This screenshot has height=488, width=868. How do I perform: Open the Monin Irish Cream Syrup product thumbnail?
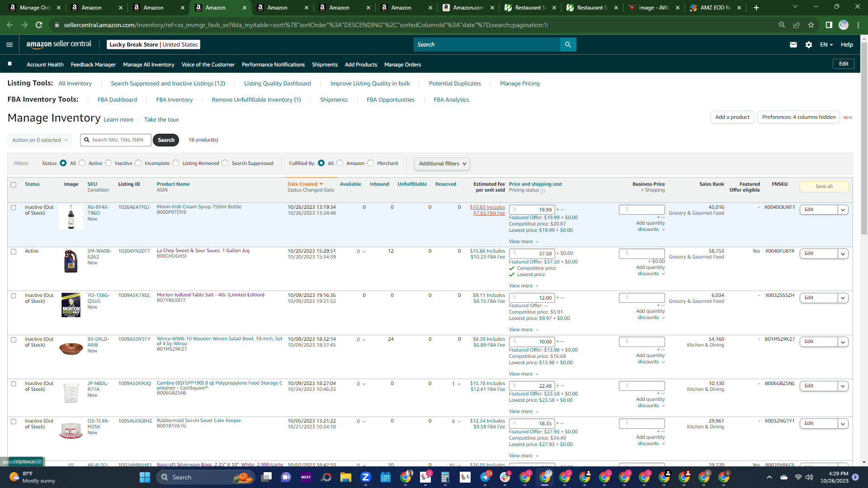71,217
